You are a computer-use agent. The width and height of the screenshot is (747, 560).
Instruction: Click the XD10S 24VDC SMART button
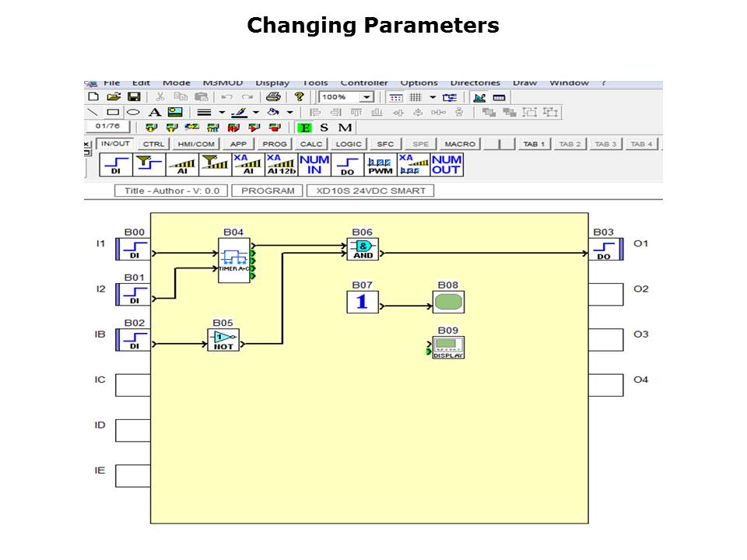tap(370, 191)
